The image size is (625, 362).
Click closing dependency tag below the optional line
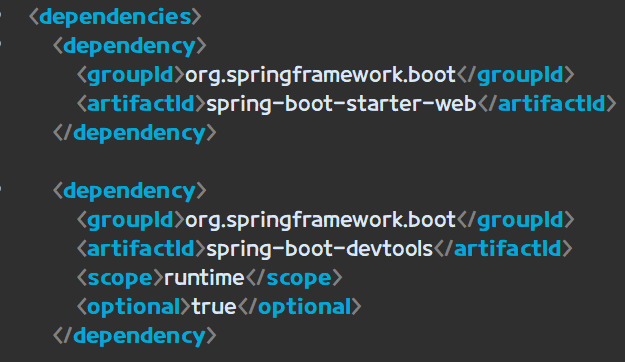[x=135, y=336]
